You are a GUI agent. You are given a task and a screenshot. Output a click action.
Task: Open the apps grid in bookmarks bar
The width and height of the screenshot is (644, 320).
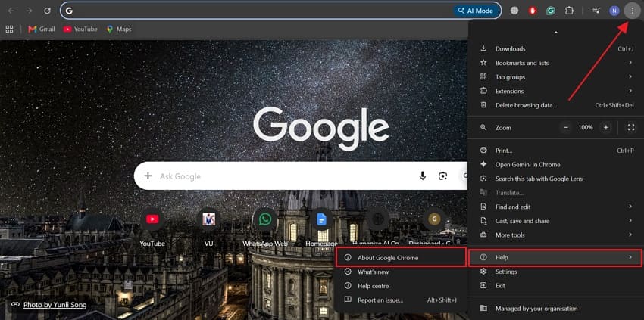[x=9, y=30]
